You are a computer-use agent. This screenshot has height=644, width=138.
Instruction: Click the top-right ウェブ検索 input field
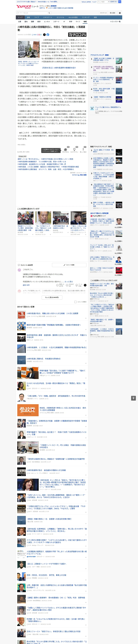coord(102,2)
